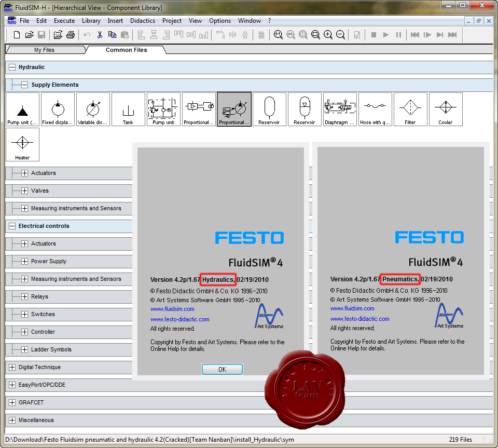Screen dimensions: 498x448
Task: Open www.fluidsim.com link in Pneumatics dialog
Action: (x=352, y=308)
